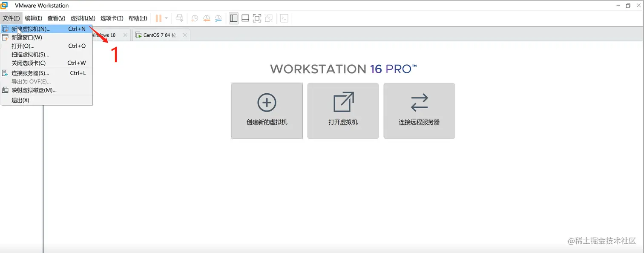This screenshot has height=253, width=644.
Task: Choose 扫描虚拟机(S)... menu entry
Action: click(46, 55)
